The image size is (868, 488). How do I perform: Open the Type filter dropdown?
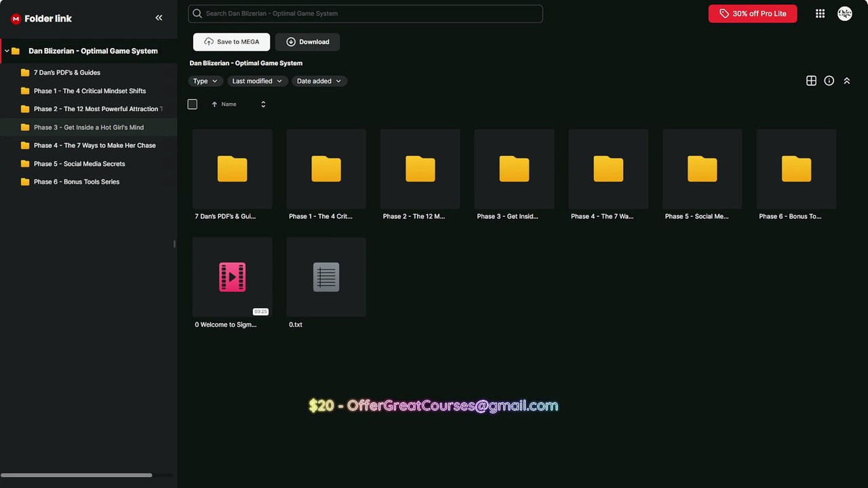pyautogui.click(x=205, y=81)
